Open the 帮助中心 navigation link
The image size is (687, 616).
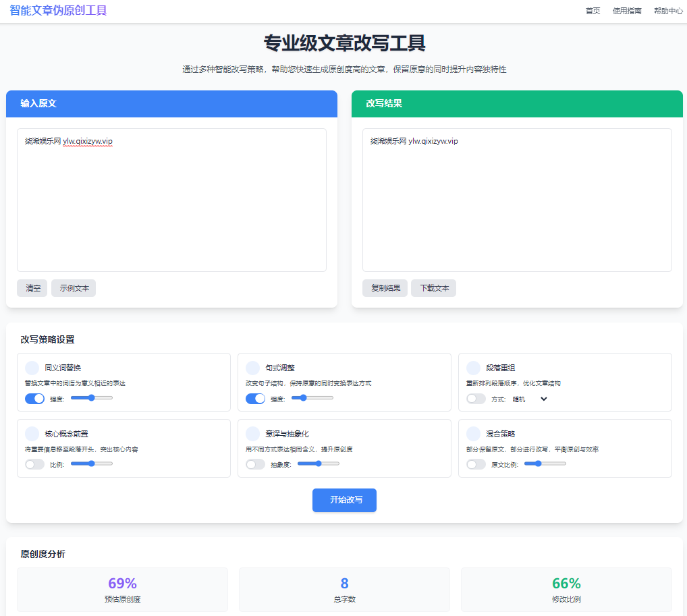tap(668, 11)
